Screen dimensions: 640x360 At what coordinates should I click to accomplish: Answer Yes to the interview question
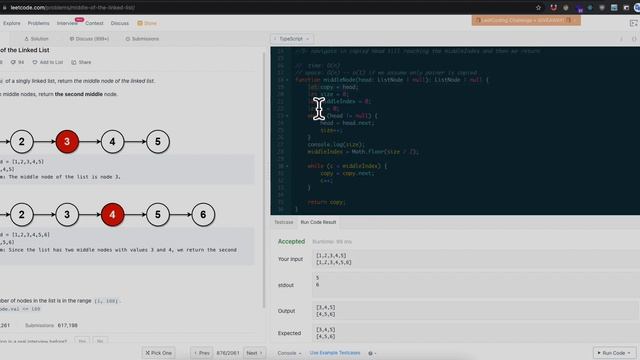(x=82, y=341)
